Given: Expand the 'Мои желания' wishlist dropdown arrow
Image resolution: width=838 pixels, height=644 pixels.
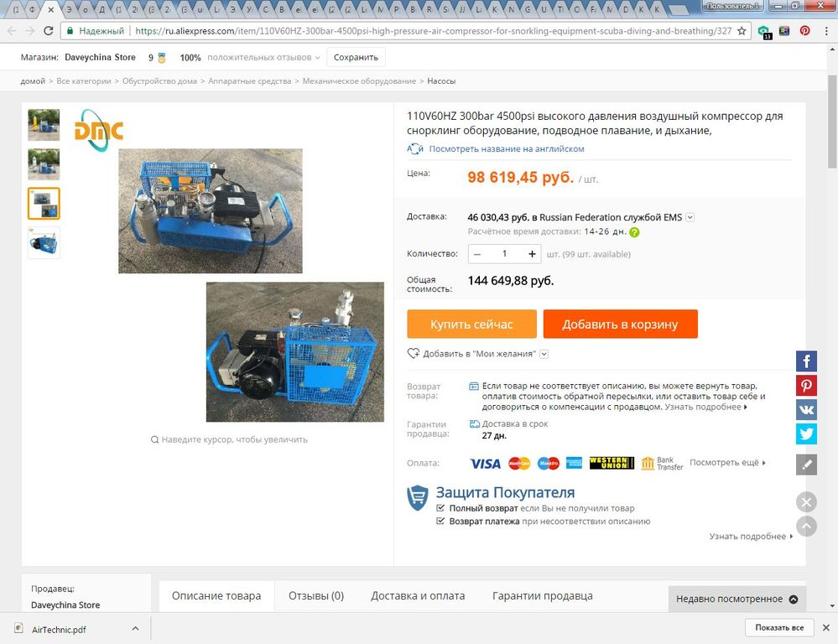Looking at the screenshot, I should (x=544, y=354).
